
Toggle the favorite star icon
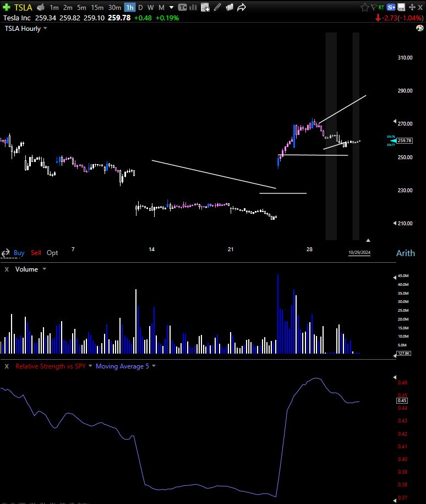[x=364, y=7]
